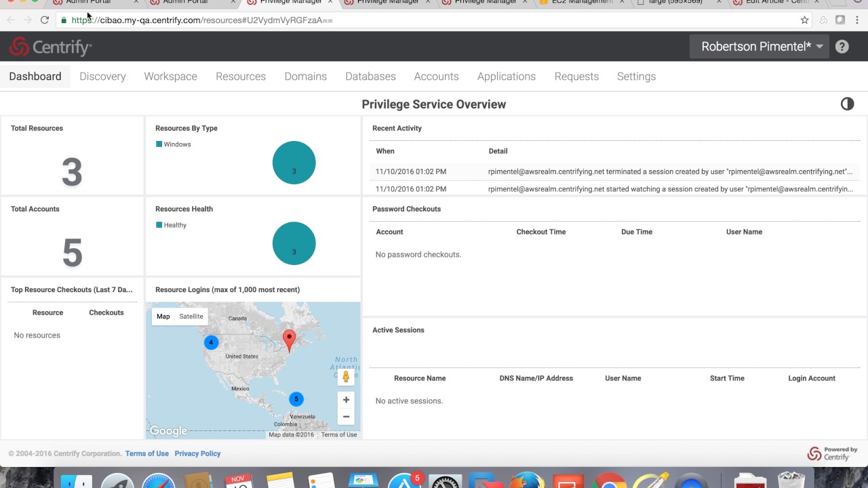The height and width of the screenshot is (488, 868).
Task: Open the Databases tab
Action: point(370,77)
